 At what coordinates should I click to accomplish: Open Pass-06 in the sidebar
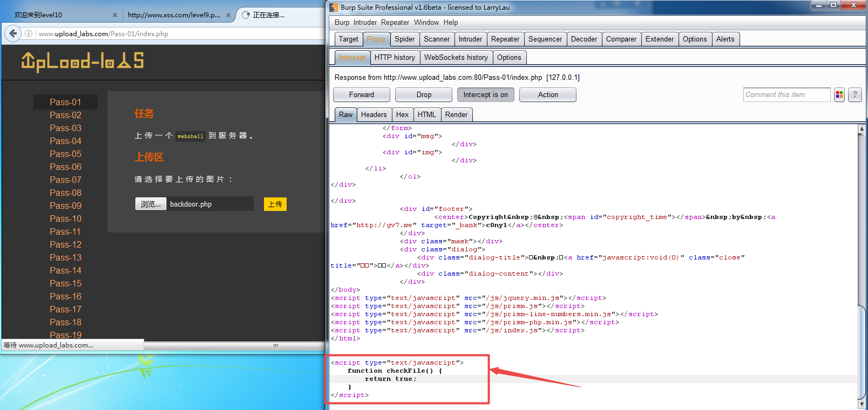65,167
